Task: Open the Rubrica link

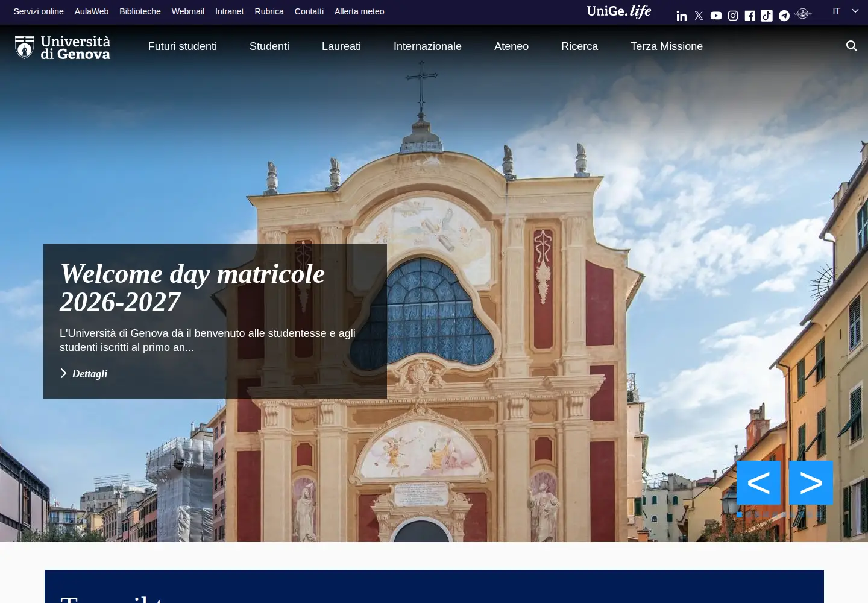Action: click(269, 11)
